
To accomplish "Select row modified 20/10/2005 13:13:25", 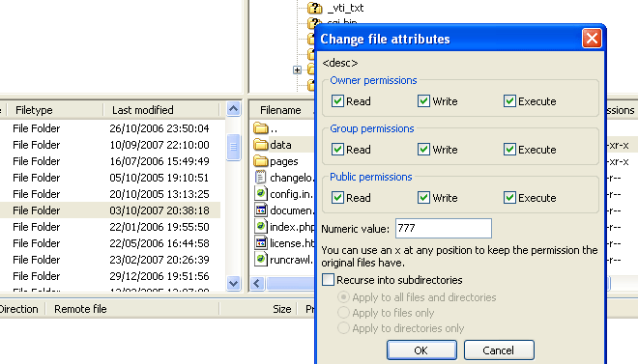I will [x=110, y=194].
